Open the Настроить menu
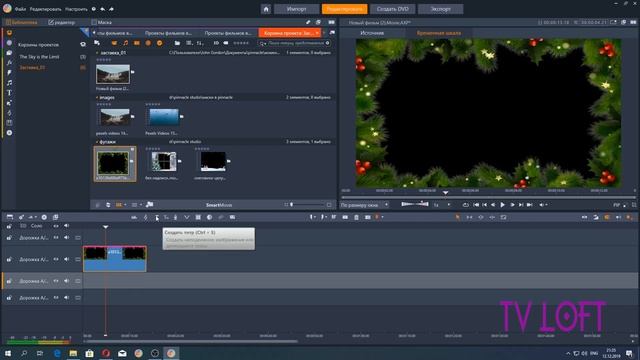This screenshot has height=360, width=640. (x=76, y=9)
